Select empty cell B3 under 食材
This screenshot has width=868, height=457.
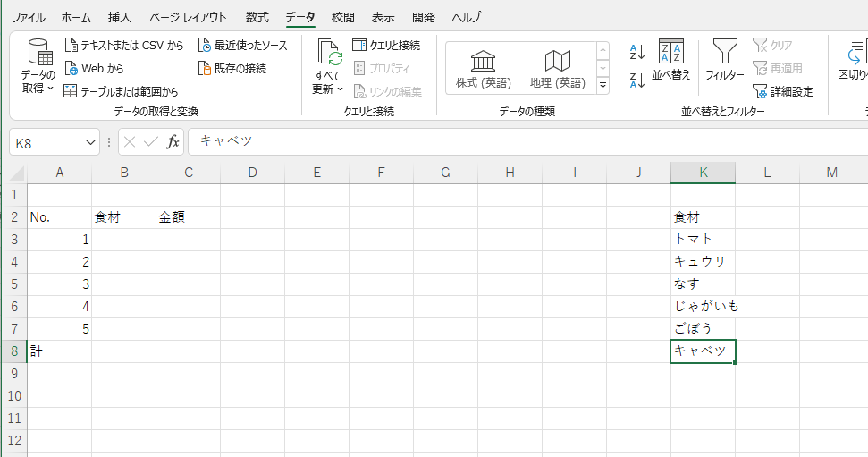[124, 240]
